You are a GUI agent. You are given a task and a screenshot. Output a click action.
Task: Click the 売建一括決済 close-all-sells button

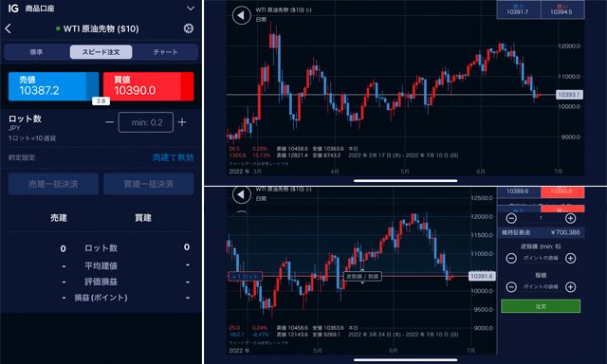coord(53,184)
